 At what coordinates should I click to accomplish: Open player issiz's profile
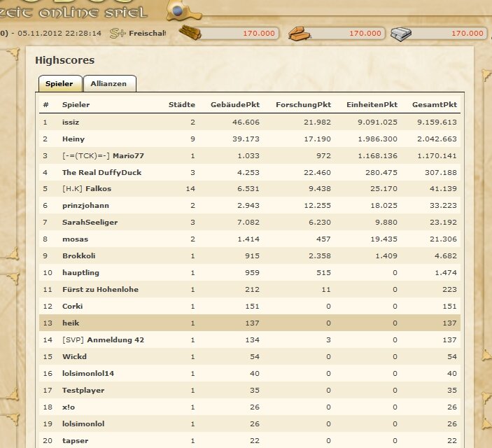[71, 122]
